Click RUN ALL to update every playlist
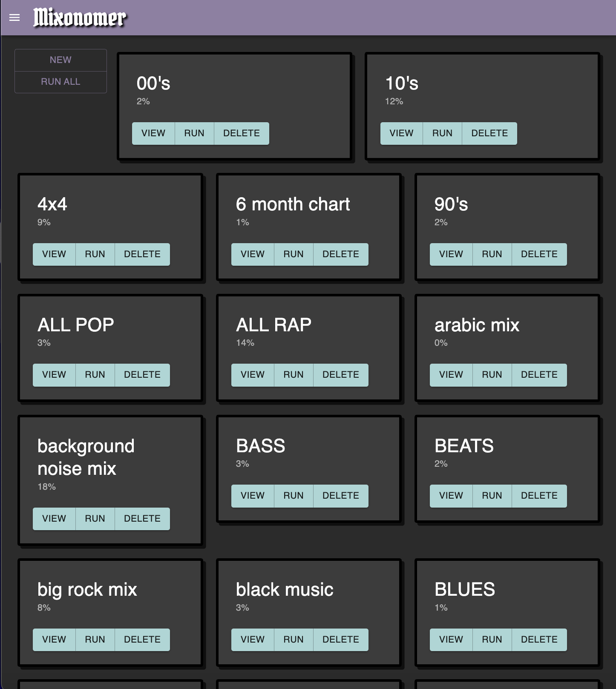The image size is (616, 689). coord(60,81)
